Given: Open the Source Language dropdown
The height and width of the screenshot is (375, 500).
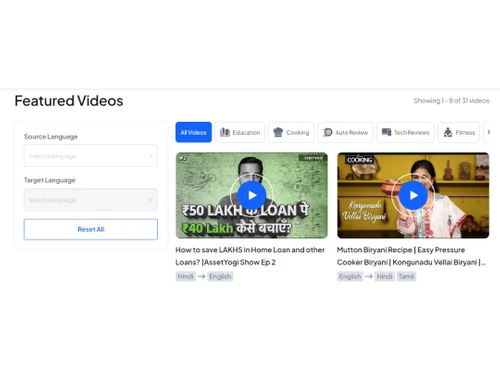Looking at the screenshot, I should pos(91,156).
